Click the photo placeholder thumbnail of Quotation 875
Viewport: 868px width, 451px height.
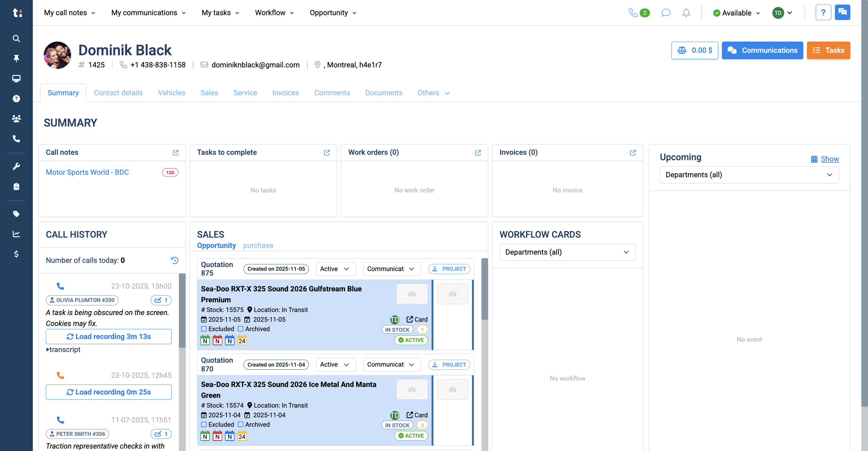point(412,294)
